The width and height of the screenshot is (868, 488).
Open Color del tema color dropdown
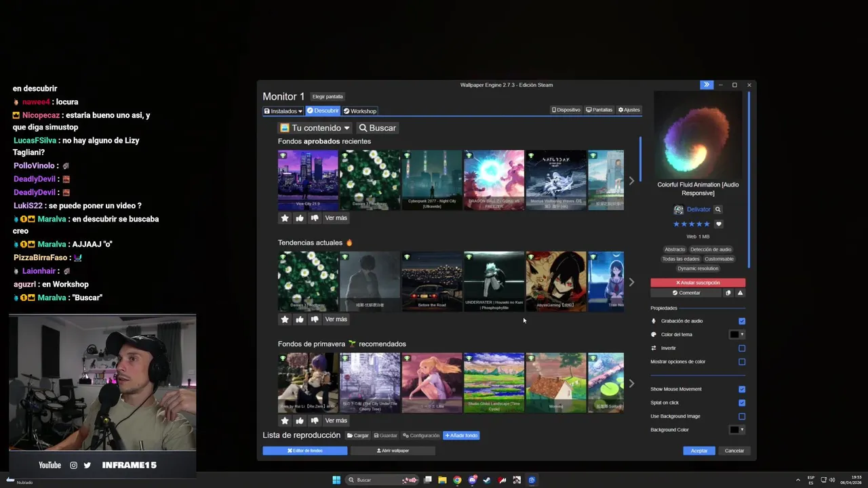(737, 334)
